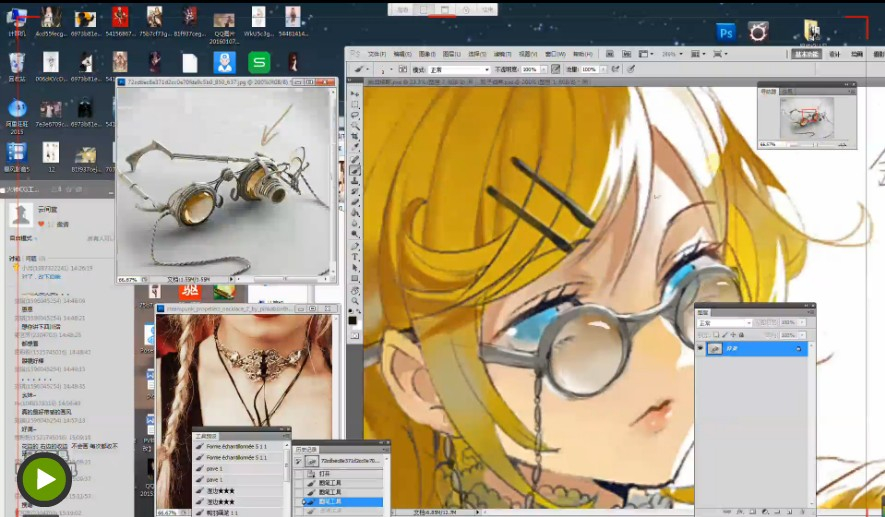Open the 窗口(W) menu
The height and width of the screenshot is (517, 885).
coord(555,54)
